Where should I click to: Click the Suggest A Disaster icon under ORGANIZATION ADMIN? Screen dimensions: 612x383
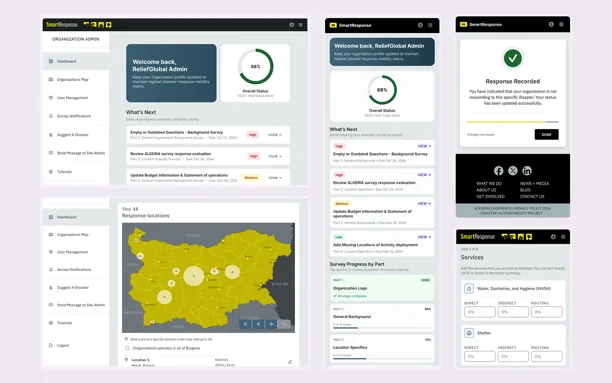51,135
